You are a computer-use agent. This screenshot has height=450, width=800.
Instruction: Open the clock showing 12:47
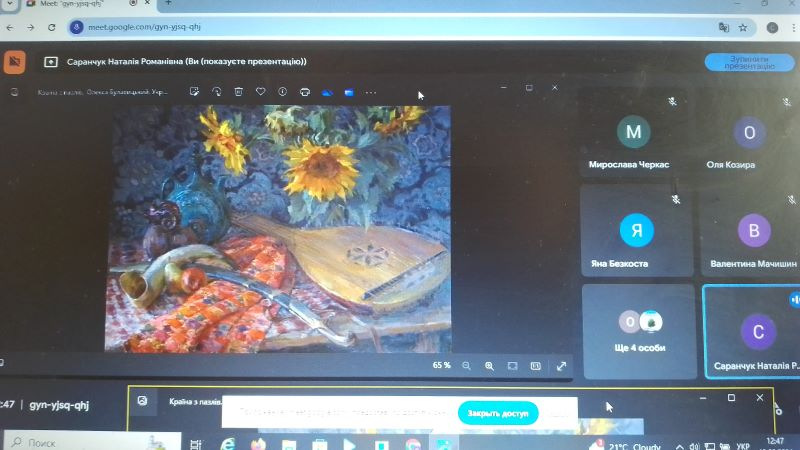775,443
